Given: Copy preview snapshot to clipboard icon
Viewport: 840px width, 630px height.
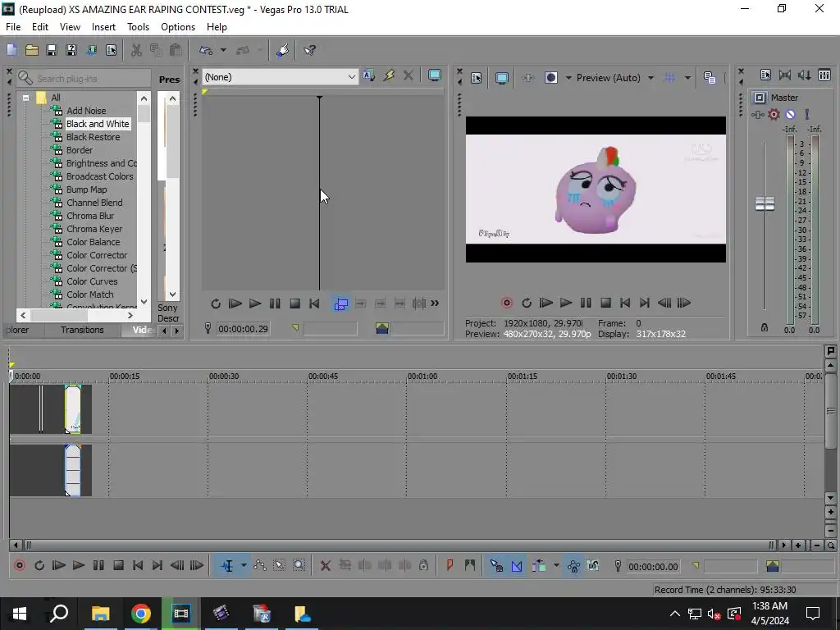Looking at the screenshot, I should (x=710, y=78).
